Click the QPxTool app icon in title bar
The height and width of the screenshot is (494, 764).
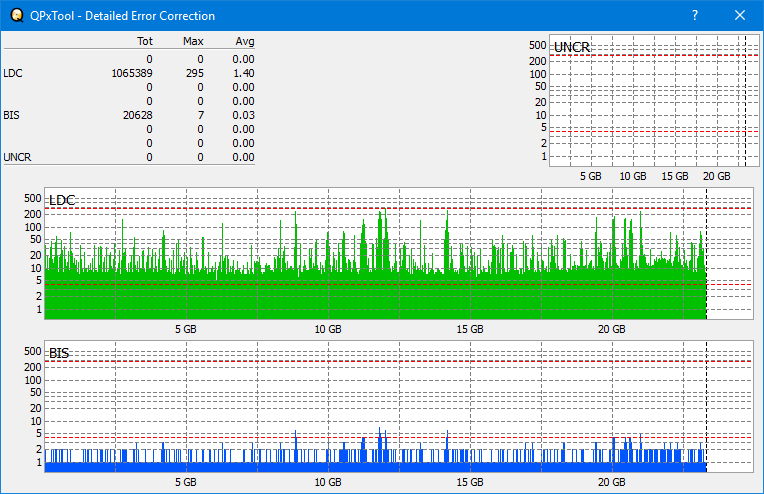(x=17, y=16)
